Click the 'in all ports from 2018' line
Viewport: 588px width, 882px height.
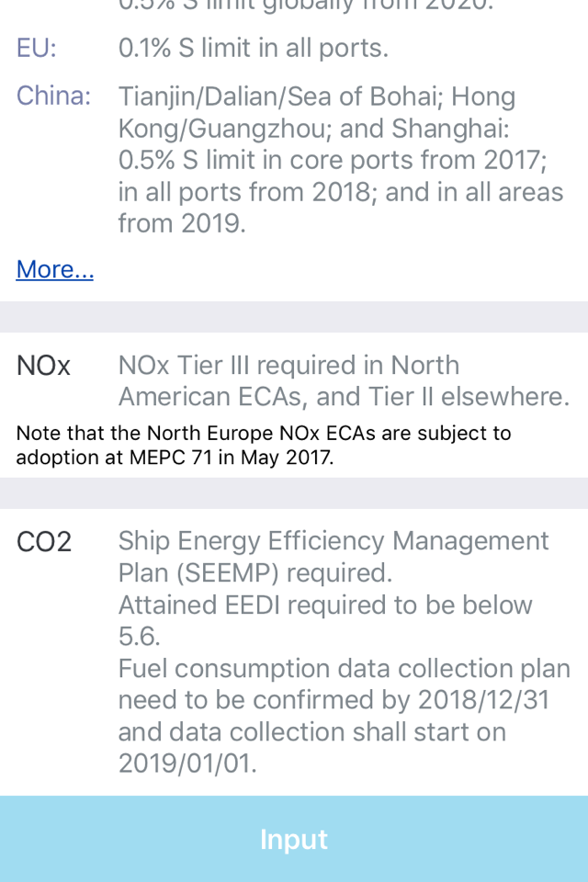click(x=244, y=192)
